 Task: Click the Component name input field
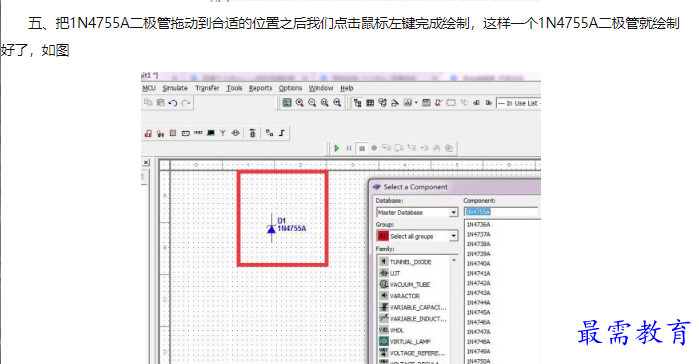[x=501, y=212]
